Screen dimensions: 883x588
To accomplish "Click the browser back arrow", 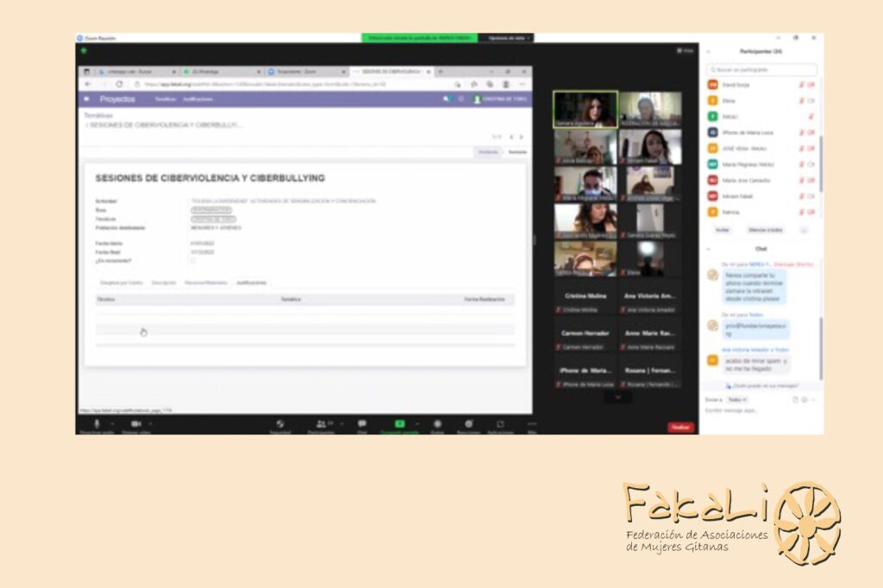I will coord(88,84).
